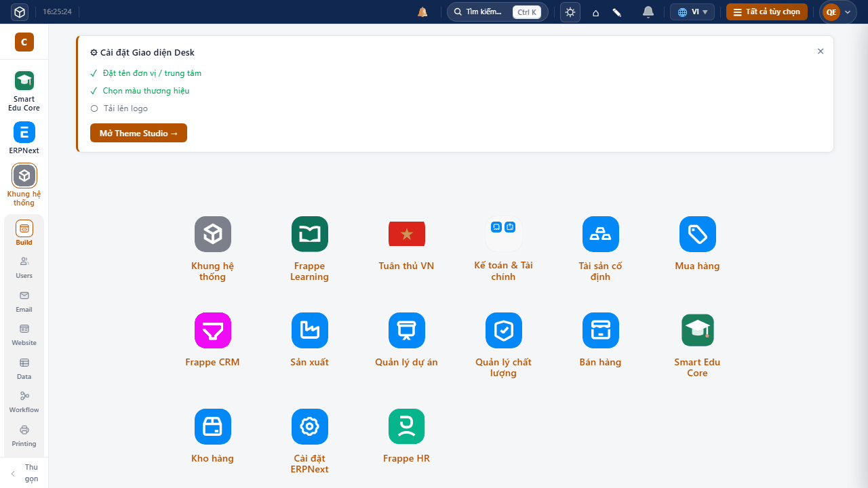Collapse the sidebar with Thu gọn

click(x=24, y=473)
